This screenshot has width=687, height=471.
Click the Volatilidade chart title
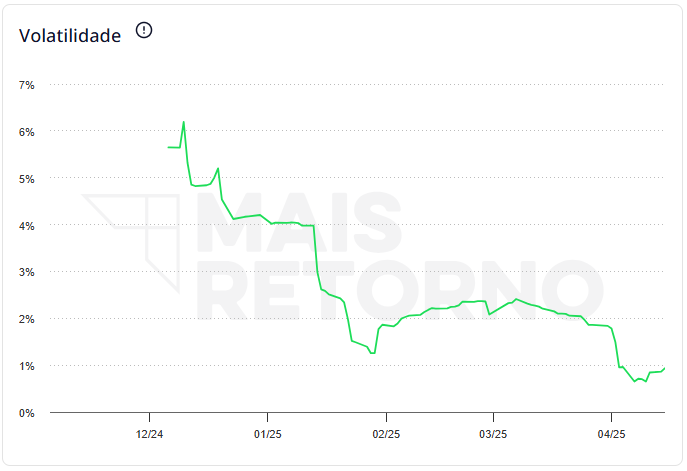coord(70,36)
